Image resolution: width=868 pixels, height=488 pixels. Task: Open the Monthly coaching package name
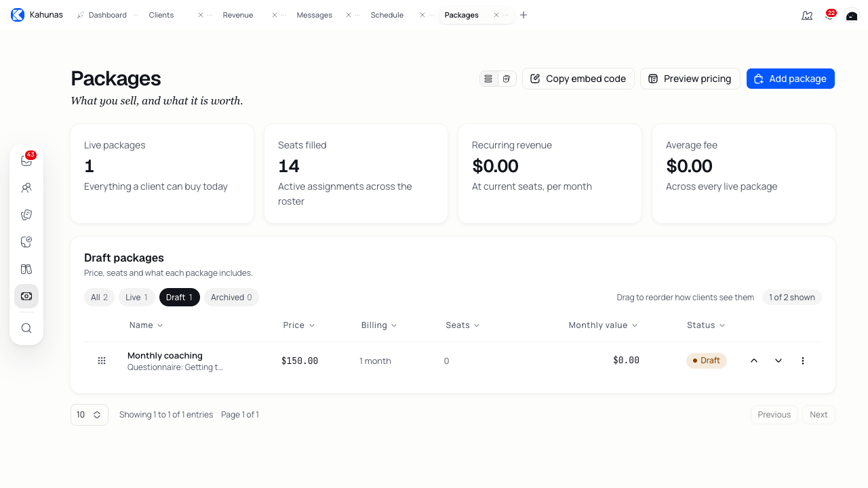[x=165, y=355]
